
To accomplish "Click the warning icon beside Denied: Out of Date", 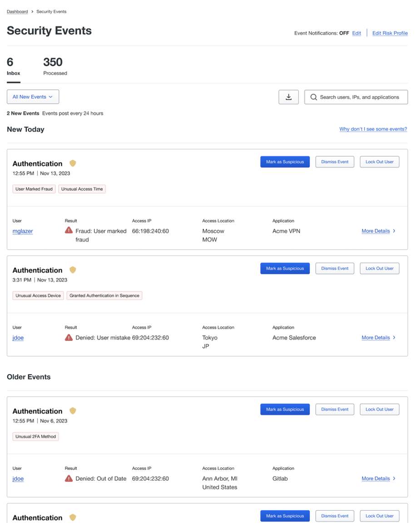I will click(x=69, y=478).
